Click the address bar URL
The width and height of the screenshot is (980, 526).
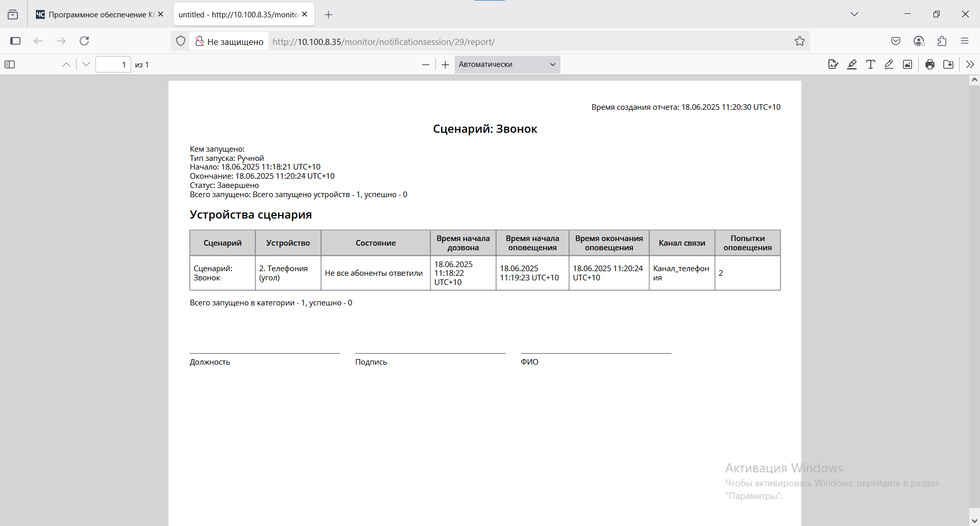pyautogui.click(x=384, y=42)
